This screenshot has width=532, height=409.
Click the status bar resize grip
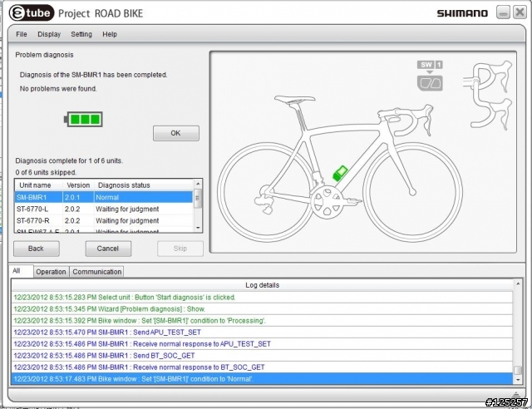tap(516, 395)
